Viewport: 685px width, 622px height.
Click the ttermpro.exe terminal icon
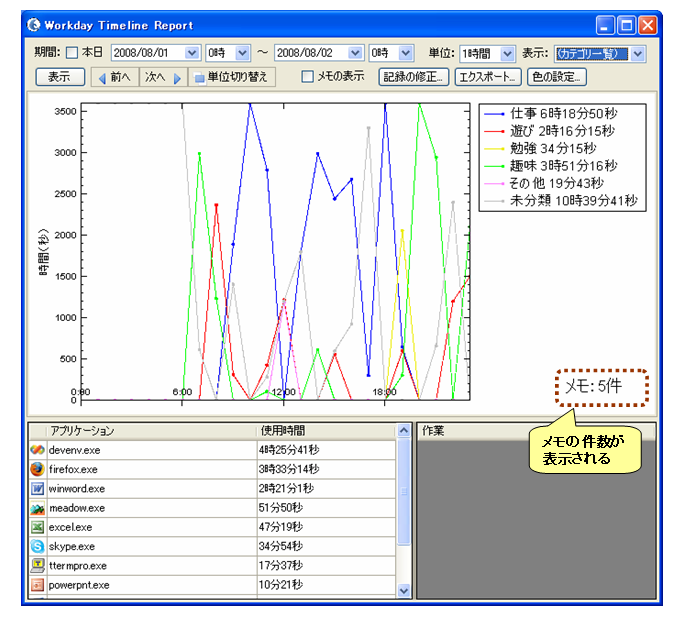pyautogui.click(x=38, y=566)
